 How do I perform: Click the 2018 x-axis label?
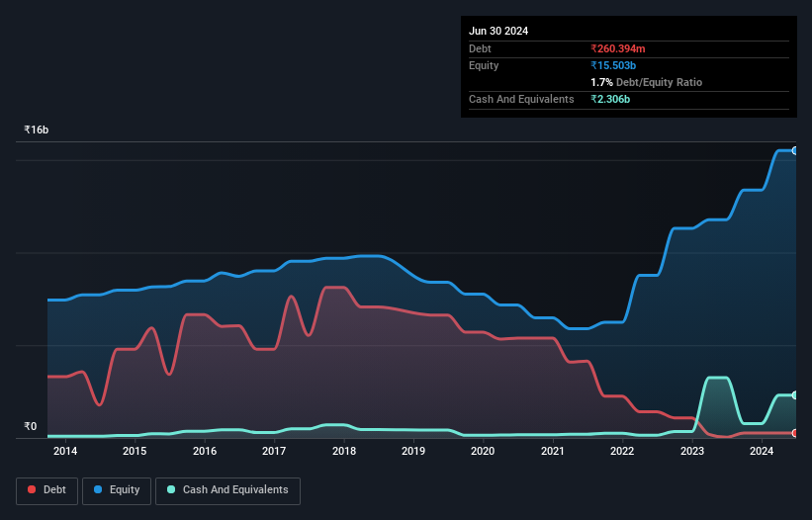tap(344, 451)
